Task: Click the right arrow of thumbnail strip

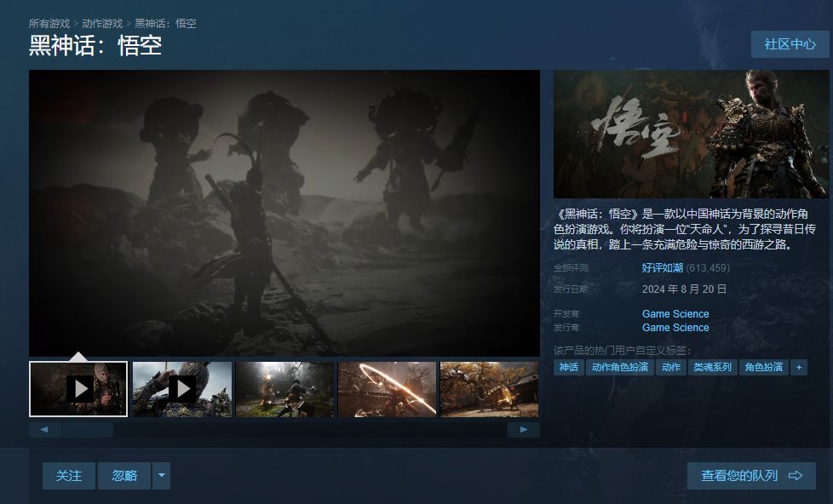Action: coord(524,430)
